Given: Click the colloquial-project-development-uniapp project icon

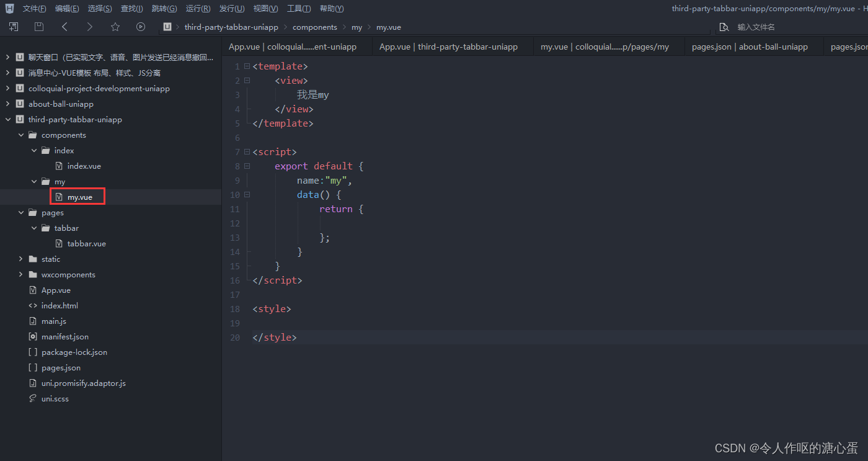Looking at the screenshot, I should (20, 89).
